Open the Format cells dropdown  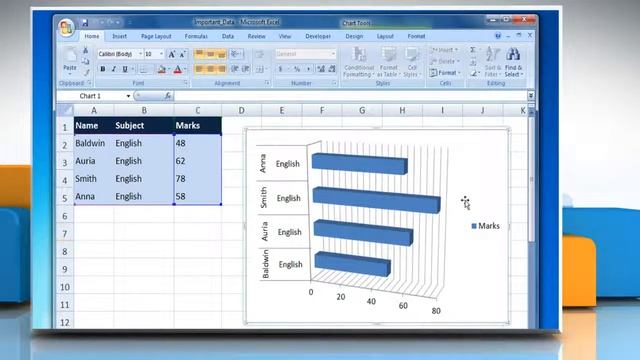[x=444, y=73]
